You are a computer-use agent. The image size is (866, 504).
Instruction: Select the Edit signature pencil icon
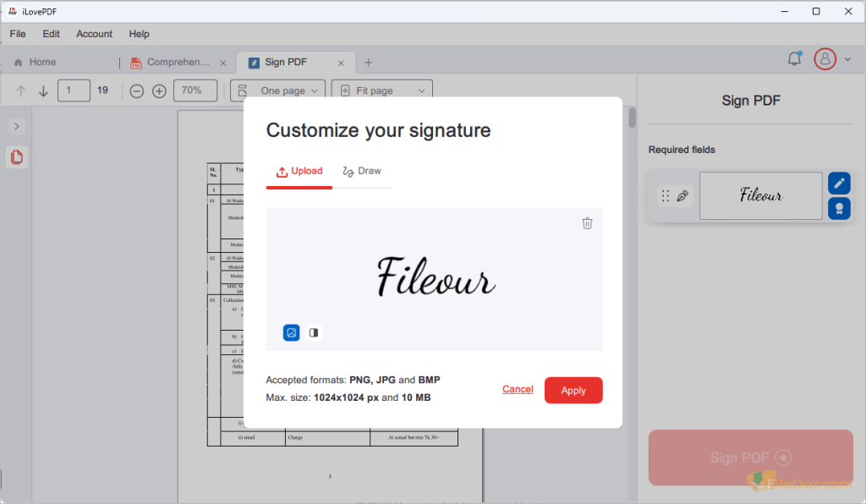(x=838, y=183)
